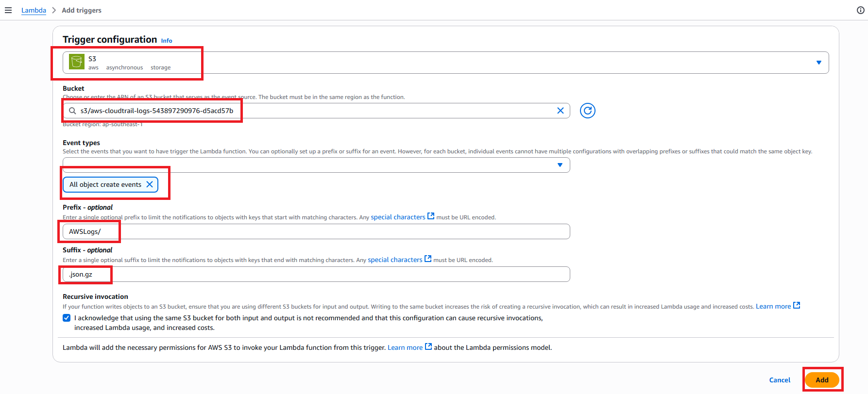Click the Event types heading
The image size is (868, 394).
tap(81, 143)
